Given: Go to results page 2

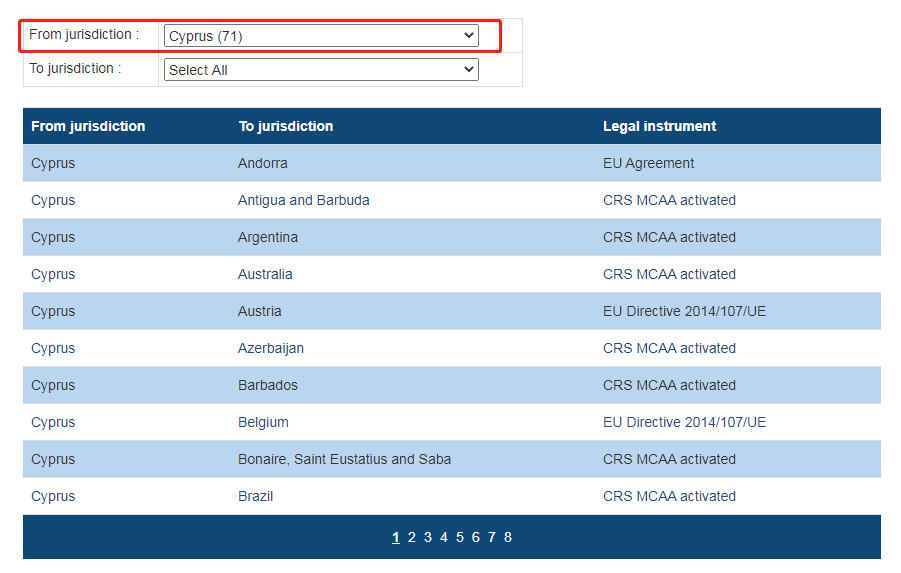Looking at the screenshot, I should click(x=411, y=537).
